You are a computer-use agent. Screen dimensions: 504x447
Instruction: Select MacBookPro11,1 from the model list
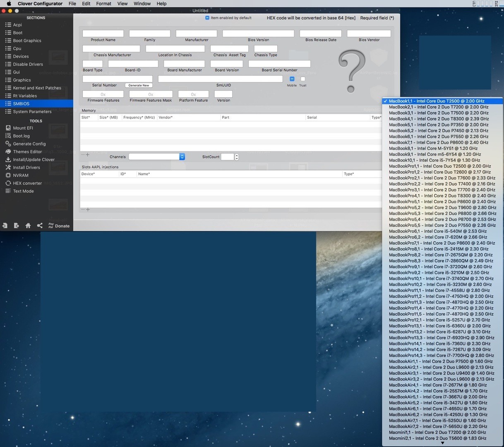click(x=439, y=290)
